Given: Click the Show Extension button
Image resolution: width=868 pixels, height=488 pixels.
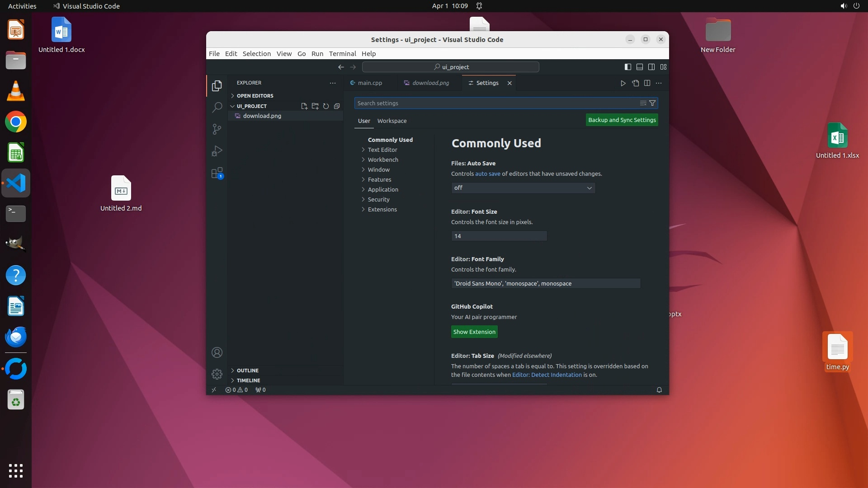Looking at the screenshot, I should pos(474,332).
